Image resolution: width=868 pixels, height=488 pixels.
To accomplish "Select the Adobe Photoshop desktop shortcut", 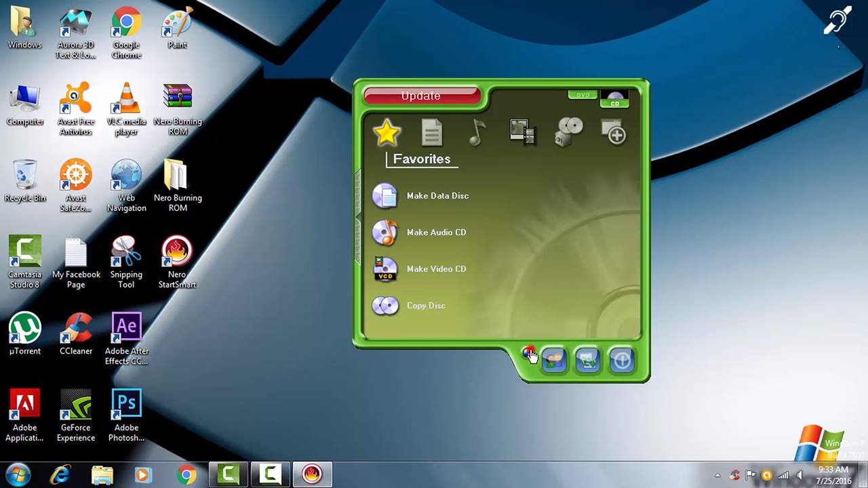I will click(x=126, y=415).
